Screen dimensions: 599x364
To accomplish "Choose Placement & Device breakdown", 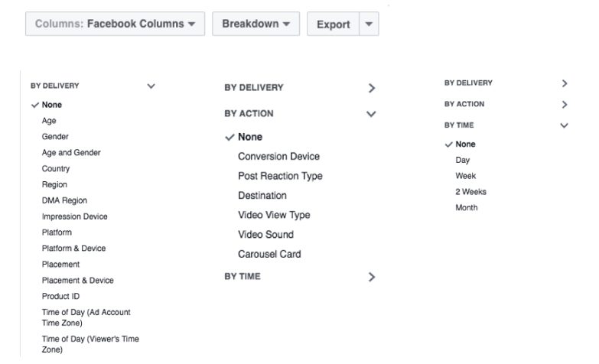I will 77,281.
